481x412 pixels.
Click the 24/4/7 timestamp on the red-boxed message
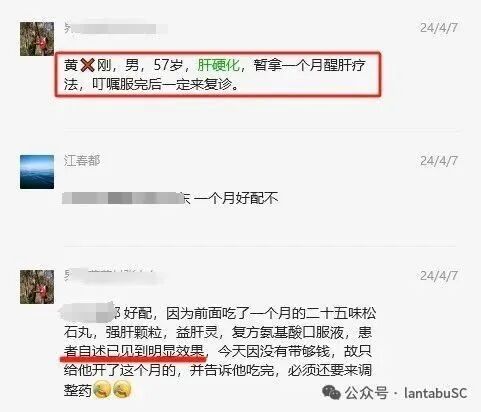[438, 28]
